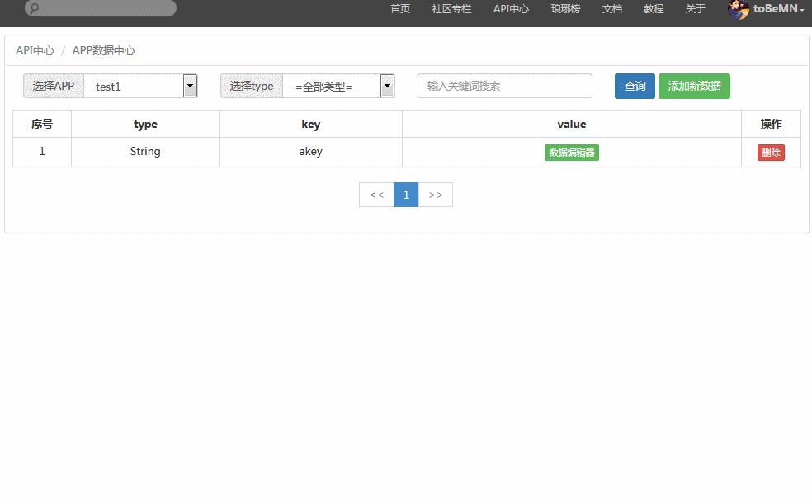Go to next page with >> button
The width and height of the screenshot is (812, 504).
pos(436,195)
